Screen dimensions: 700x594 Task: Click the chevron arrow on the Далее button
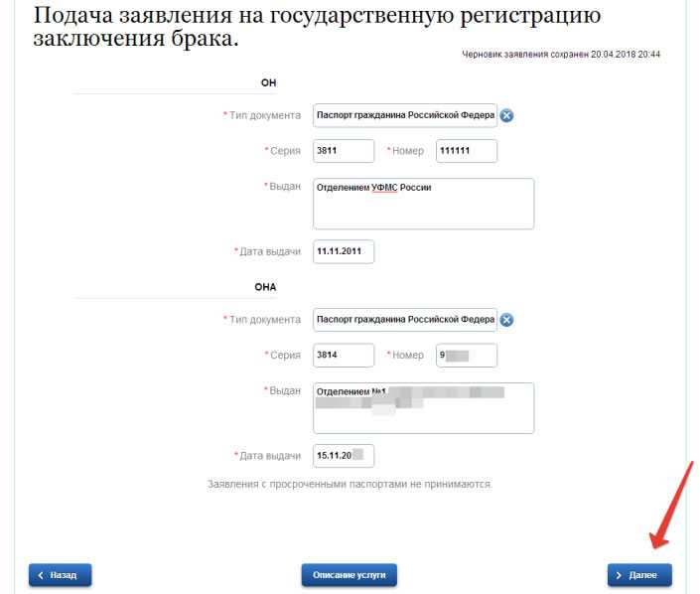619,575
